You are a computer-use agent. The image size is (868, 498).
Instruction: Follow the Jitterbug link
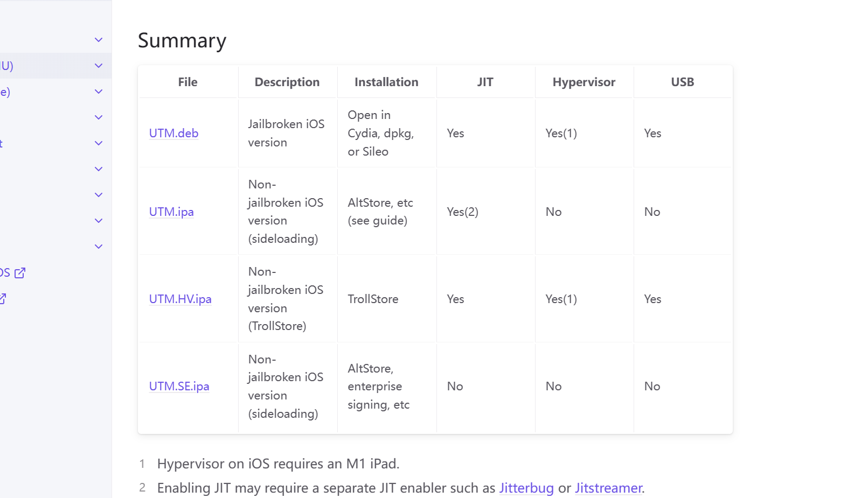(526, 488)
